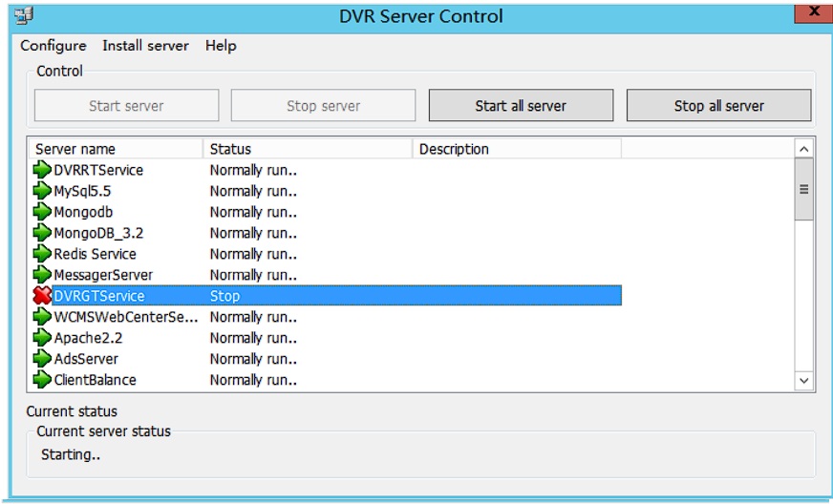Select the WCMSWebCenterSe... row

[327, 317]
